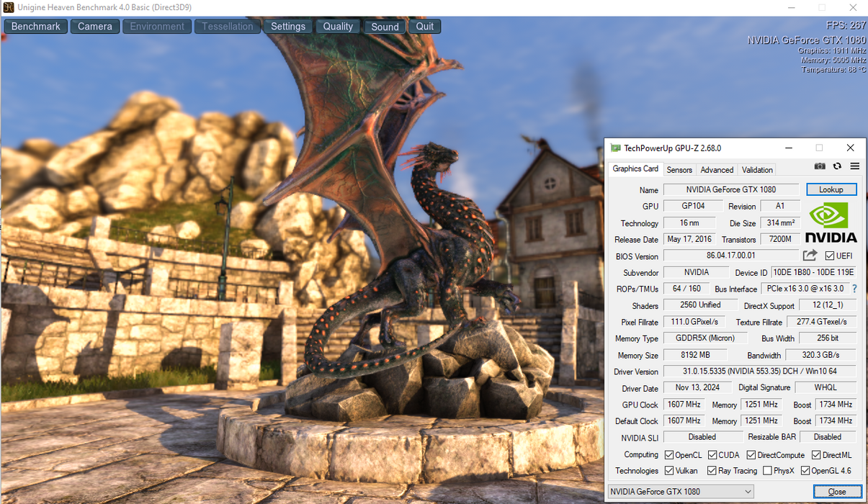Click the Release Date May 17, 2016
The width and height of the screenshot is (868, 504).
click(x=689, y=239)
